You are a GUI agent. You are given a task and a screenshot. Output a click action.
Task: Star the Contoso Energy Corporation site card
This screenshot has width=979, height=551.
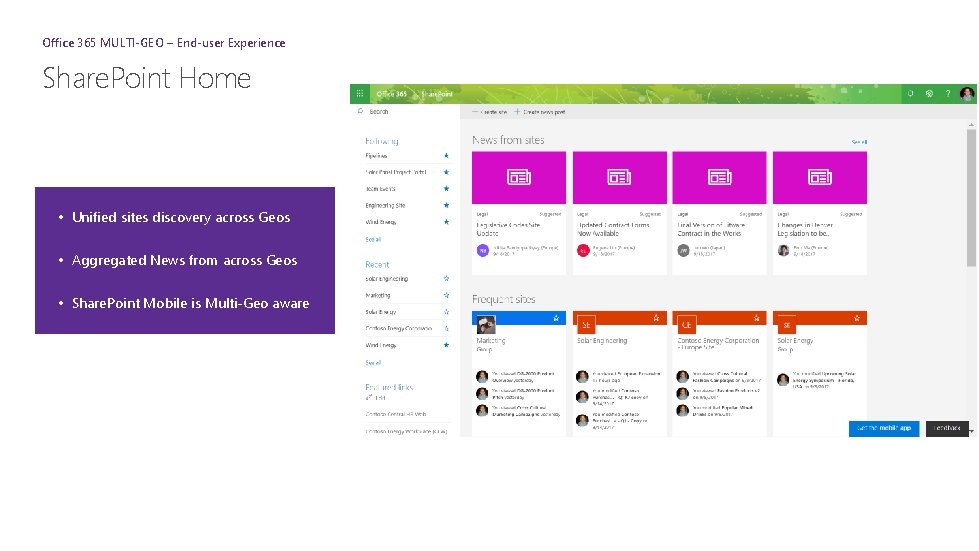[756, 318]
